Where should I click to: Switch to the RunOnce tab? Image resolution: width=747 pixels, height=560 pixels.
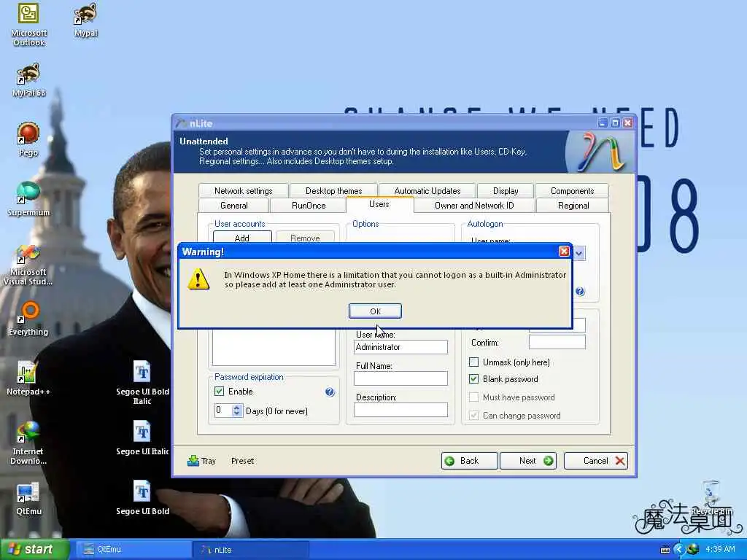309,206
